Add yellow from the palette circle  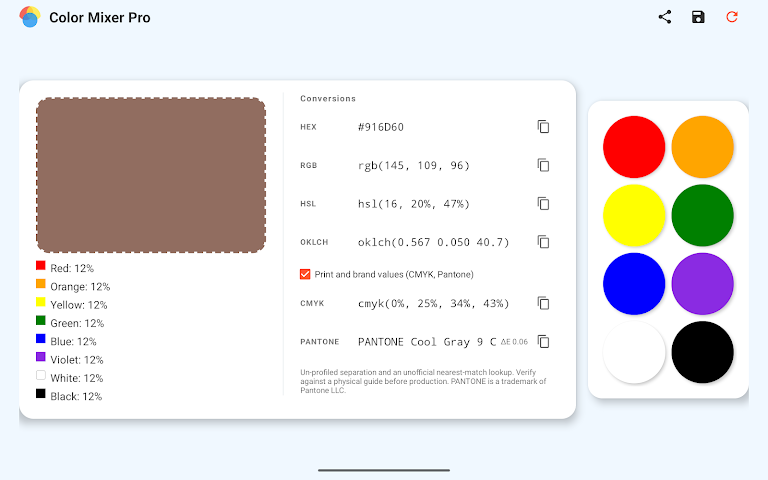634,216
